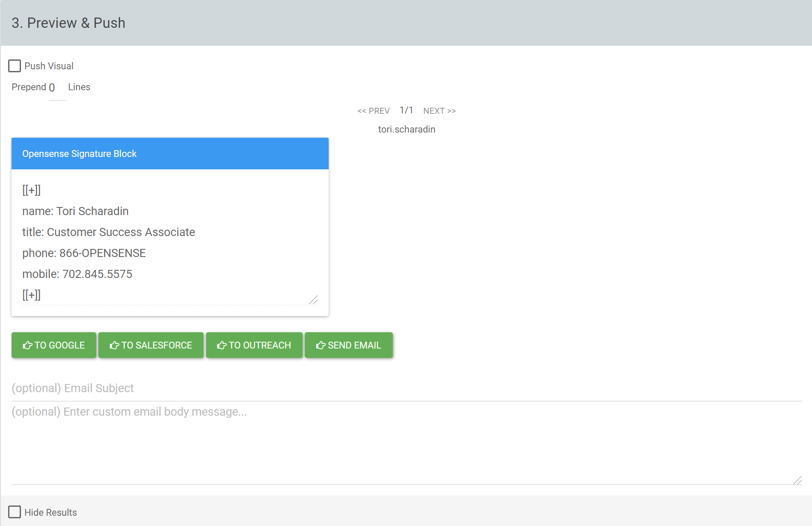Push signature with TO OUTREACH button
812x526 pixels.
(254, 345)
